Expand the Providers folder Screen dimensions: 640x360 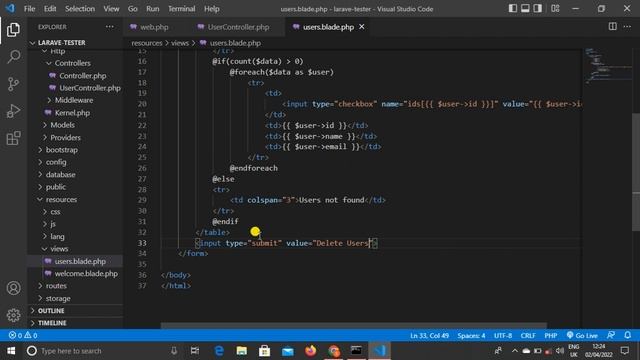65,138
